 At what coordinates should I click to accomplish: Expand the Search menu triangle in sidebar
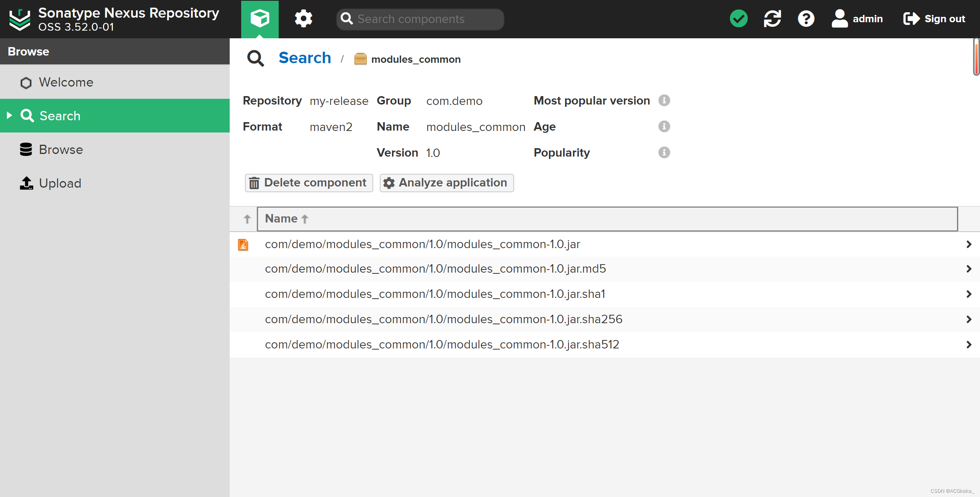[x=10, y=115]
